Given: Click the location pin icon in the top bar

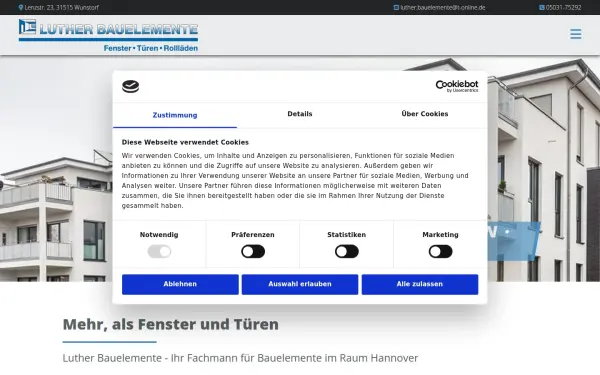Looking at the screenshot, I should click(21, 7).
